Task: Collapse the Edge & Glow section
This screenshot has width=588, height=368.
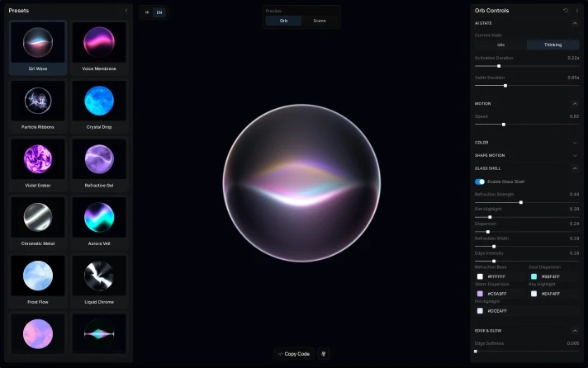Action: click(x=575, y=331)
